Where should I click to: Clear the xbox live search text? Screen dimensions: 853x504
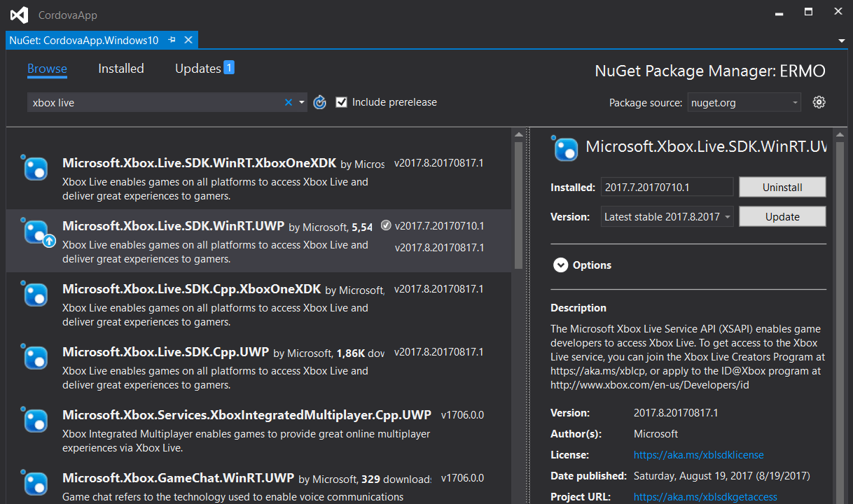tap(288, 102)
